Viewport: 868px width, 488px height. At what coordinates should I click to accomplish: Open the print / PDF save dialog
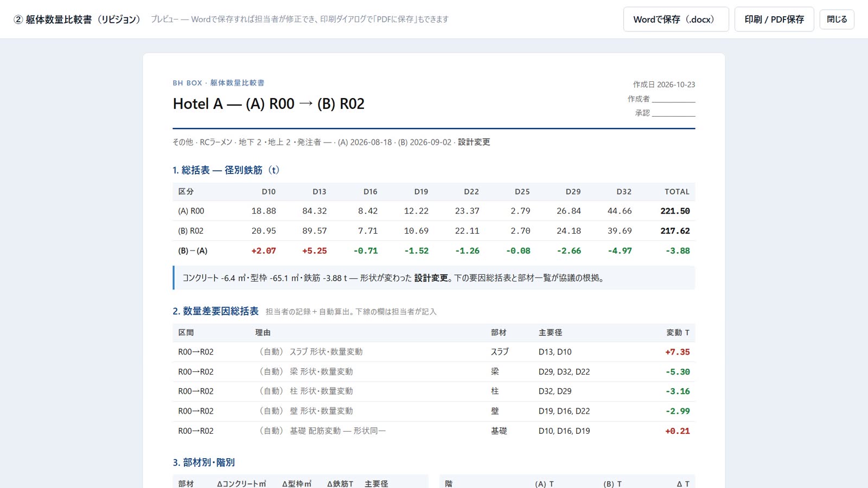click(x=774, y=20)
